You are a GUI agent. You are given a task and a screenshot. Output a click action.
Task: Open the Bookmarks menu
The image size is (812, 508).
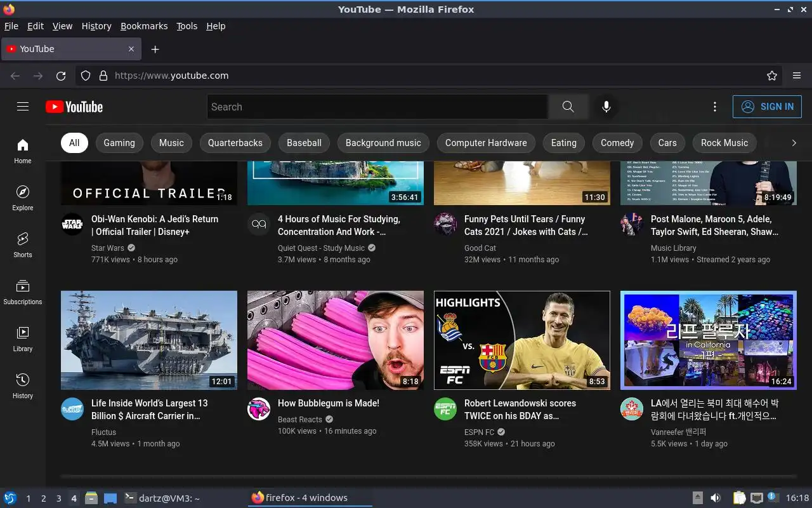(x=144, y=26)
